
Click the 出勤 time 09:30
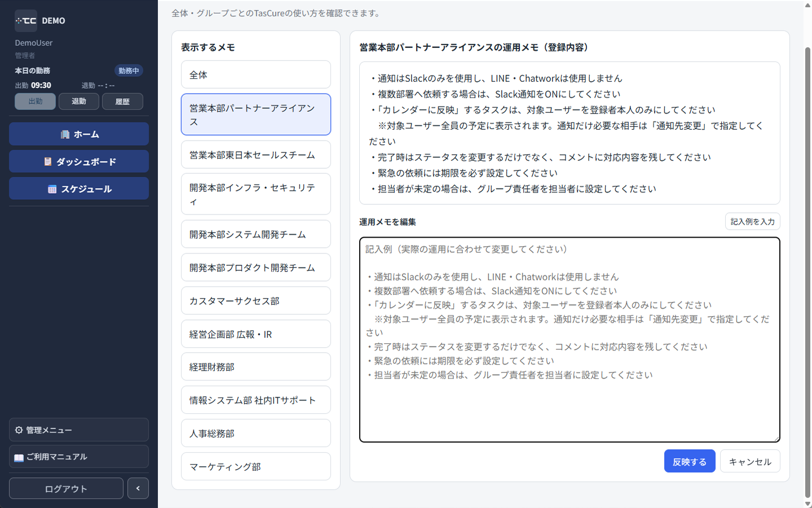coord(41,85)
